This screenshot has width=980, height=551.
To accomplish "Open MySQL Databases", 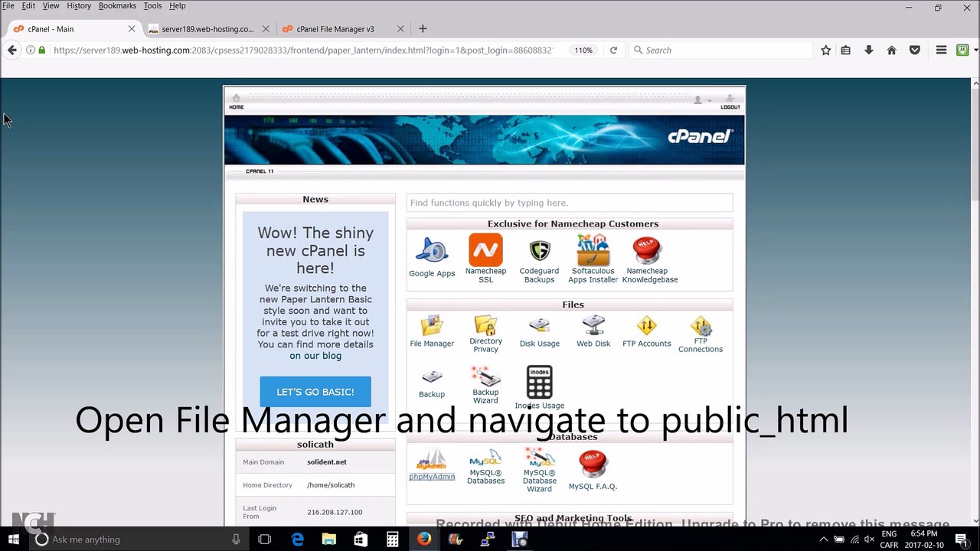I will pos(485,467).
